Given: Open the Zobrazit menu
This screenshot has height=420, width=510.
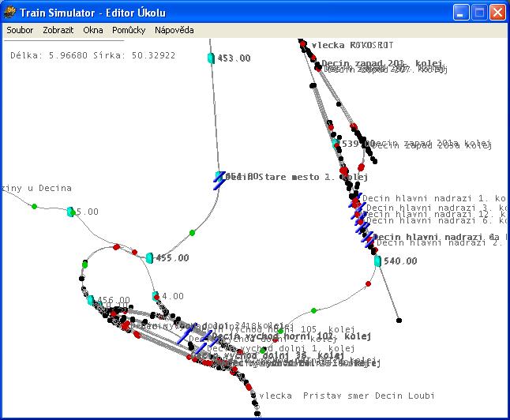Looking at the screenshot, I should tap(58, 30).
